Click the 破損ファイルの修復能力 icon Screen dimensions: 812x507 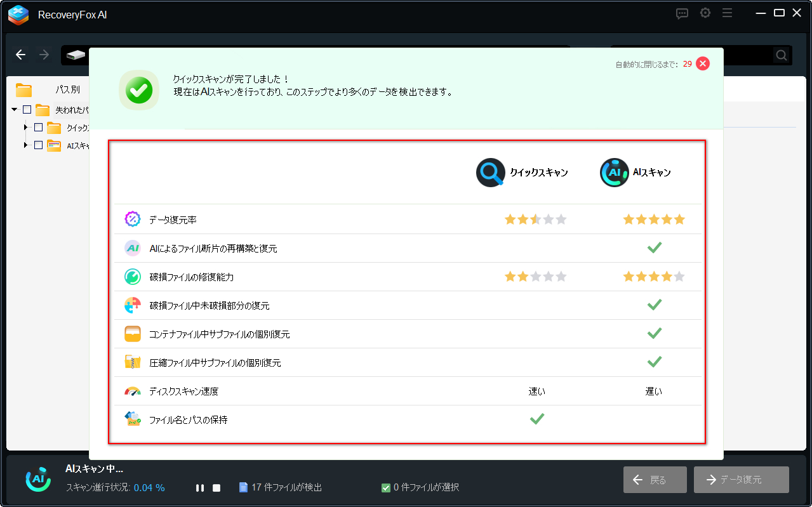pyautogui.click(x=132, y=277)
